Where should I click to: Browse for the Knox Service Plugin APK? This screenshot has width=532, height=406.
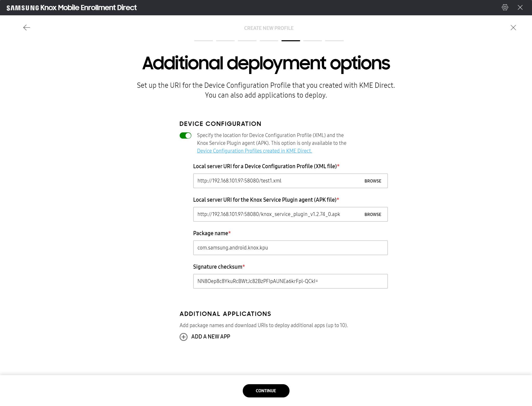coord(373,214)
